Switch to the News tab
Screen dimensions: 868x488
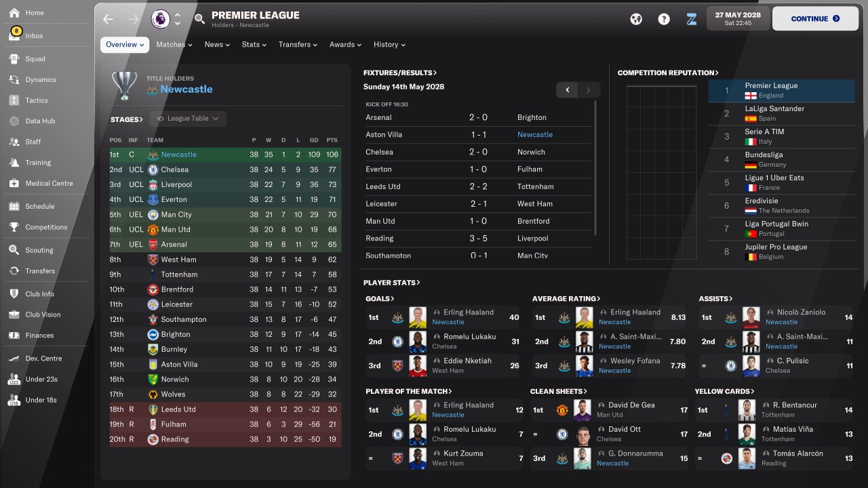tap(217, 45)
